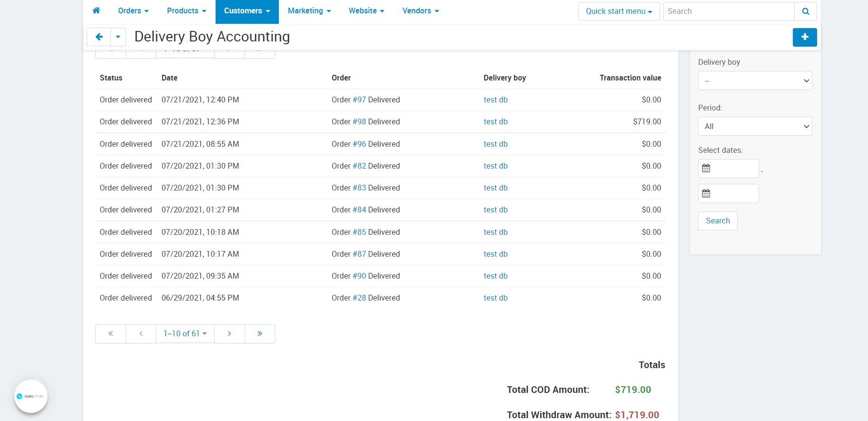Viewport: 868px width, 421px height.
Task: Open order #28 link
Action: (359, 298)
